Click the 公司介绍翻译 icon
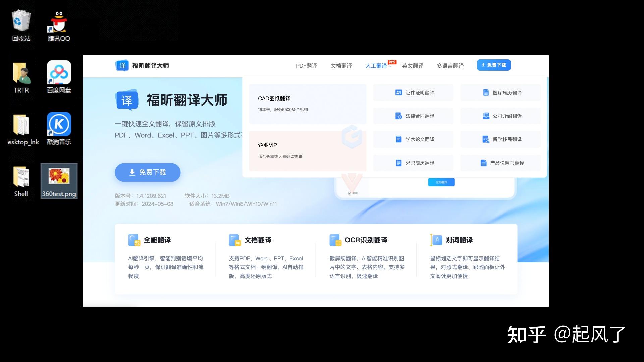 click(486, 116)
